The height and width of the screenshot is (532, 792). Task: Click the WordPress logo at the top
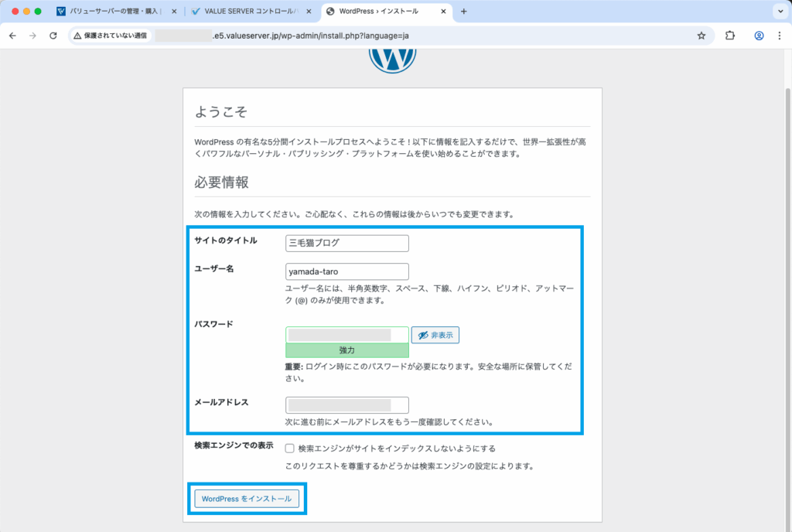point(393,59)
